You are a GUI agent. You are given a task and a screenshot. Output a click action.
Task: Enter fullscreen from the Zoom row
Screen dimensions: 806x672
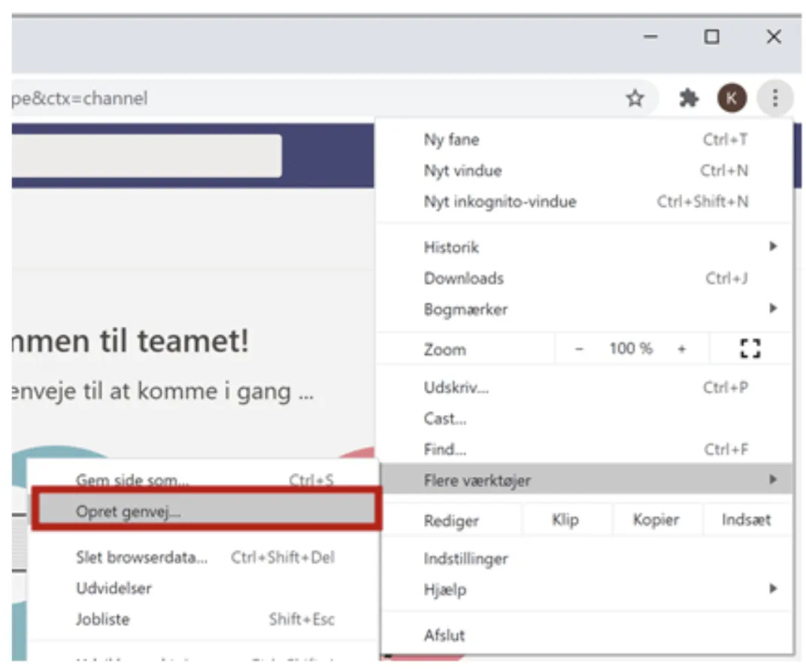coord(750,349)
